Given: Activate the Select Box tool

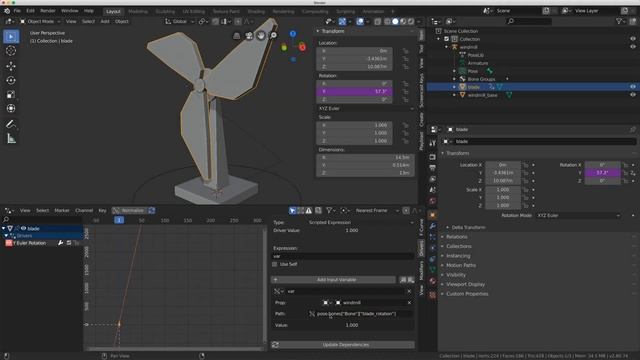Looking at the screenshot, I should pyautogui.click(x=11, y=37).
